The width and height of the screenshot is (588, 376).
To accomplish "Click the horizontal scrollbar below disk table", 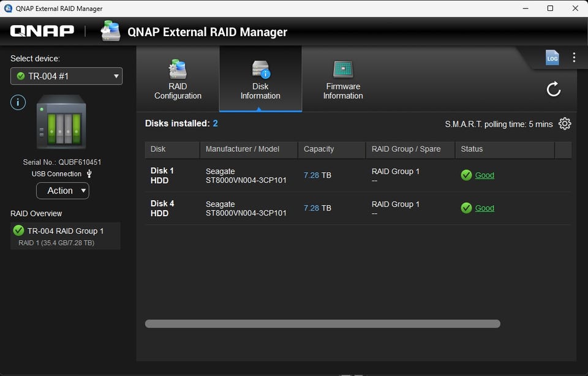I will pyautogui.click(x=323, y=323).
